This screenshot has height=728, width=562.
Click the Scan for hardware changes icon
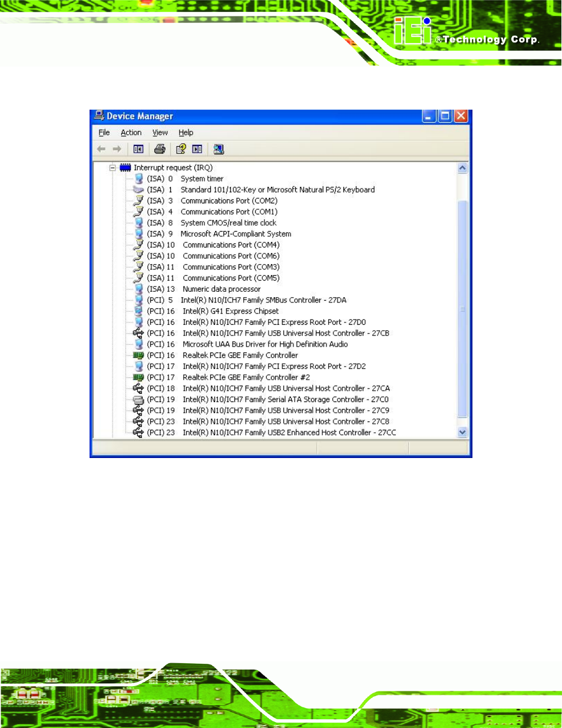click(x=219, y=149)
